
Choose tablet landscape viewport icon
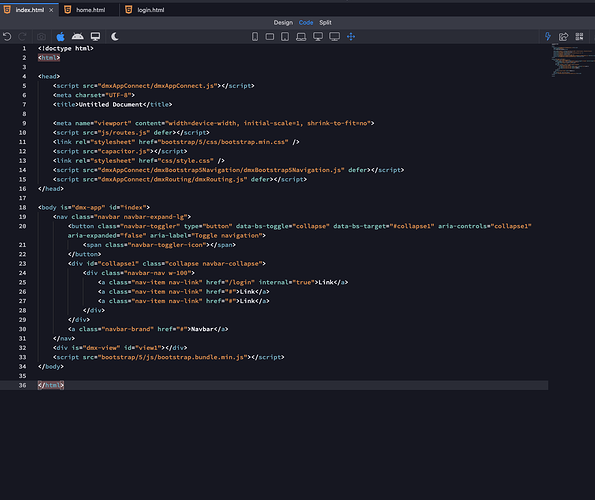pos(270,37)
